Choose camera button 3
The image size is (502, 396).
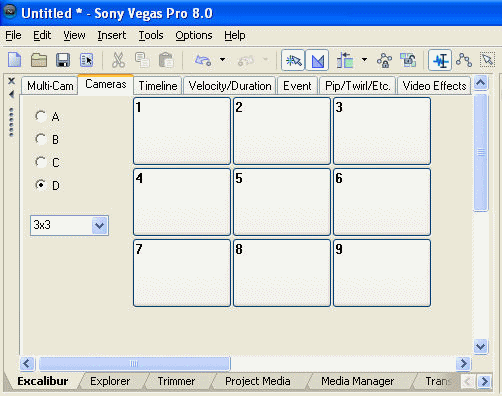(382, 131)
